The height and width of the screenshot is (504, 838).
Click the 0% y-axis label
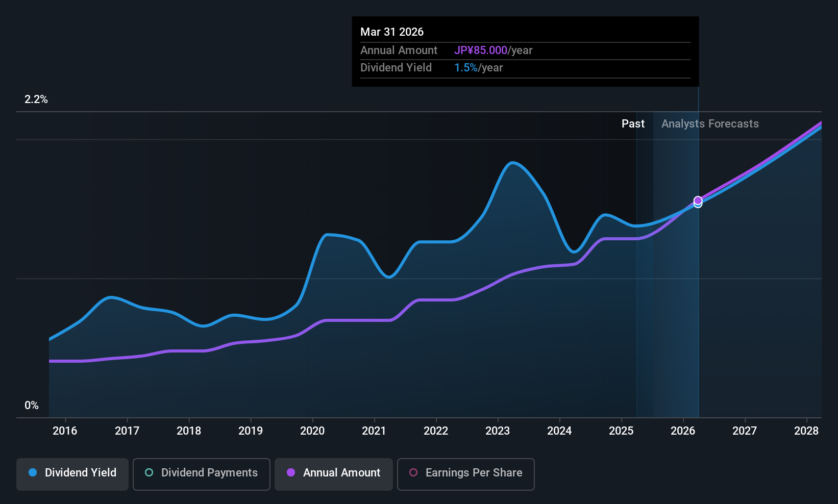click(x=32, y=406)
